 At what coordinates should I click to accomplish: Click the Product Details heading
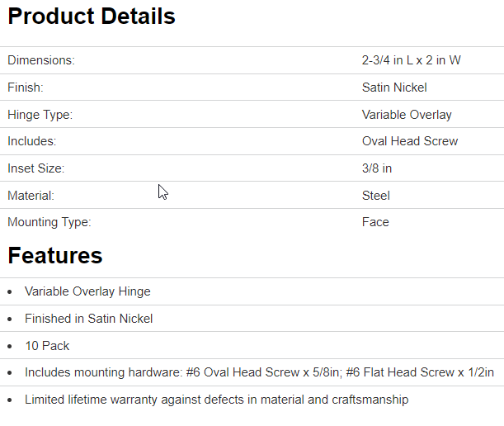[x=92, y=17]
